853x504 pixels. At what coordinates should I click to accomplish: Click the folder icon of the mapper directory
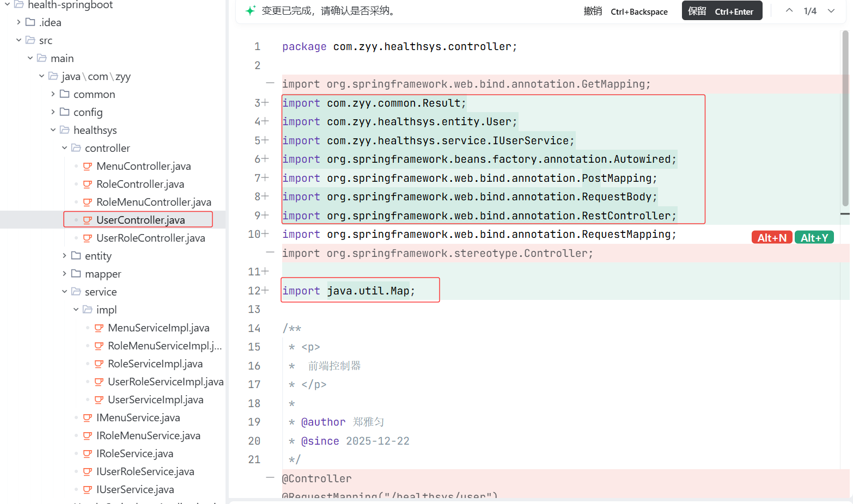click(76, 273)
